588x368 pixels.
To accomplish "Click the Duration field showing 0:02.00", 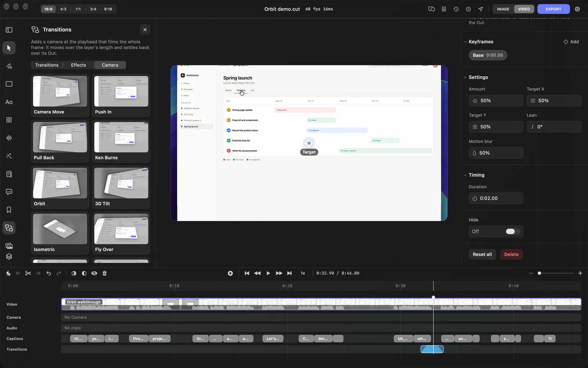I will [x=496, y=198].
